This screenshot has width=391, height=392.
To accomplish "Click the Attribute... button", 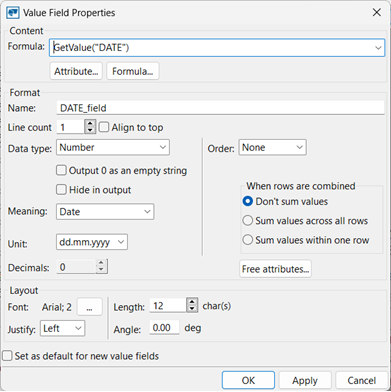I will point(76,71).
